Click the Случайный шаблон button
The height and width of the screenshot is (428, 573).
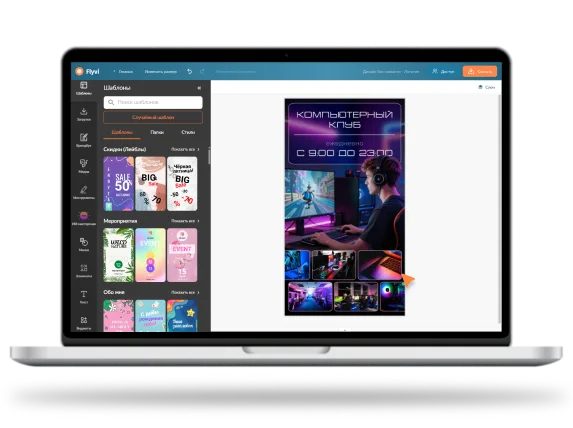coord(153,117)
